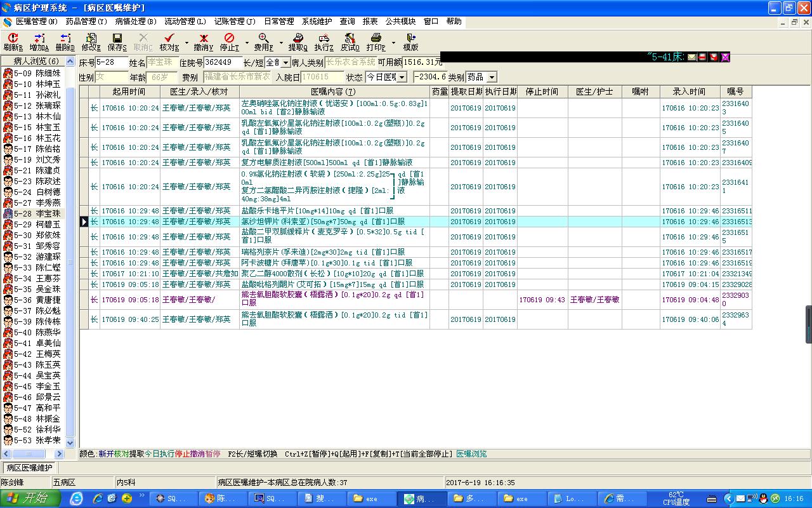This screenshot has height=508, width=812.
Task: Open the 状态 今日医嘱 dropdown
Action: tap(402, 77)
